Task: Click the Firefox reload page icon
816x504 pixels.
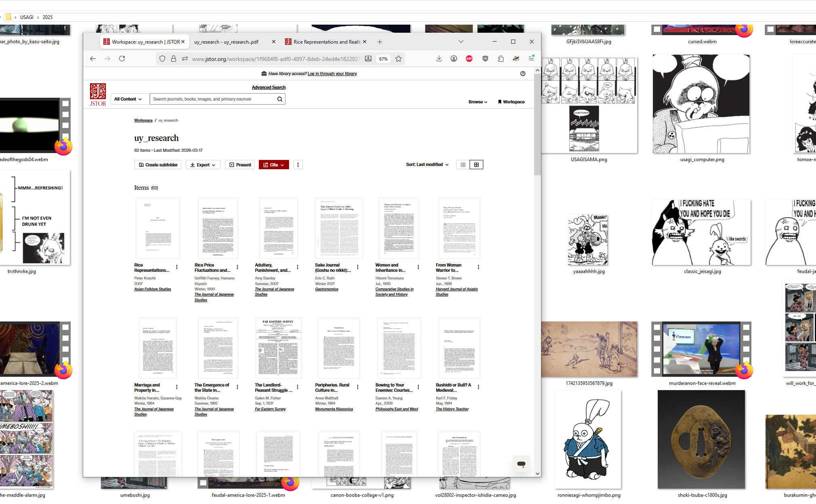Action: pos(122,59)
